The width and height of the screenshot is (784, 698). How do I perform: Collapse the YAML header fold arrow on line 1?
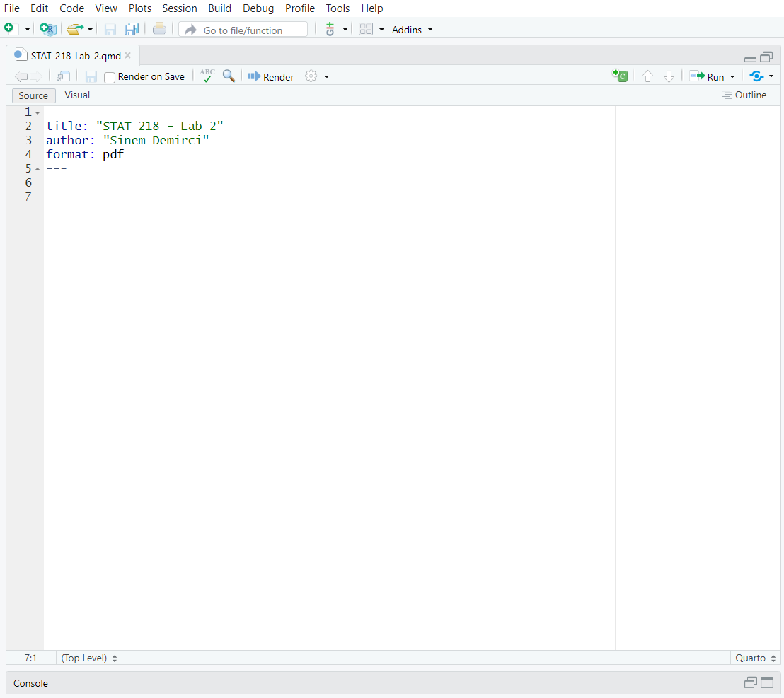point(38,112)
